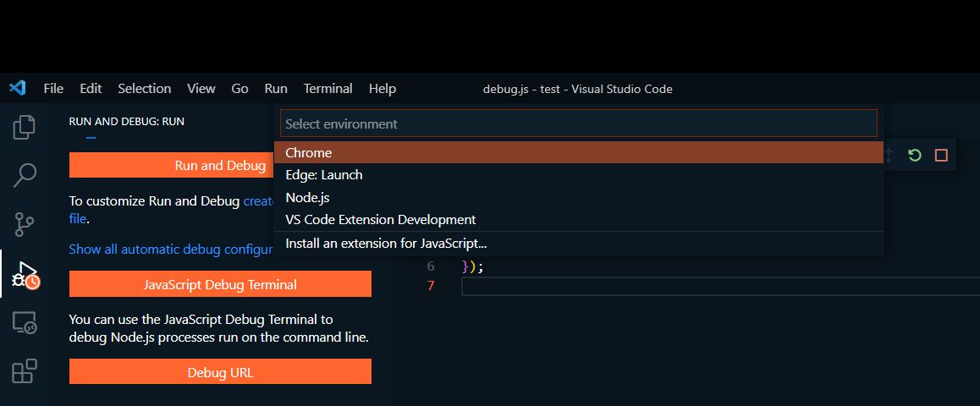
Task: Choose Chrome as debug environment
Action: pos(579,152)
